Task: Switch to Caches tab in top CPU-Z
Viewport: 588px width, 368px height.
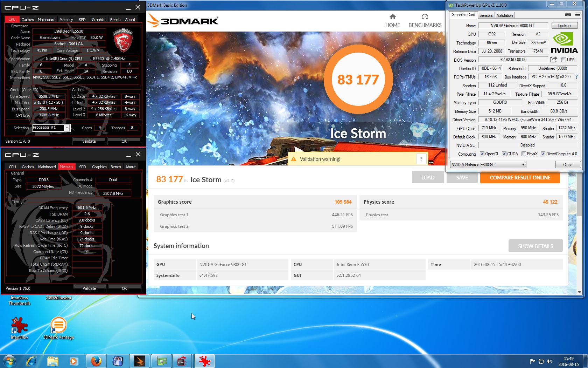Action: tap(27, 20)
